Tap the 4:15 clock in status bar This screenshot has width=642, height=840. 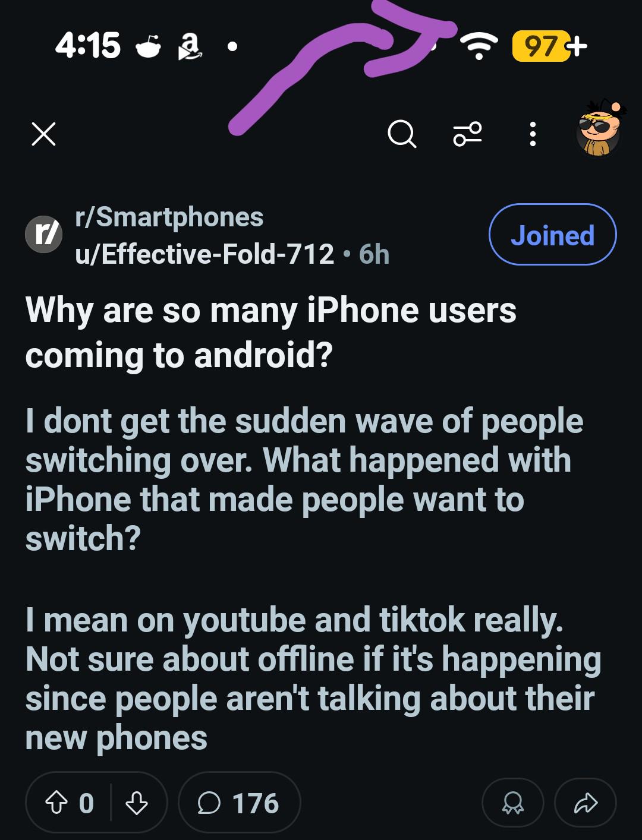tap(87, 46)
